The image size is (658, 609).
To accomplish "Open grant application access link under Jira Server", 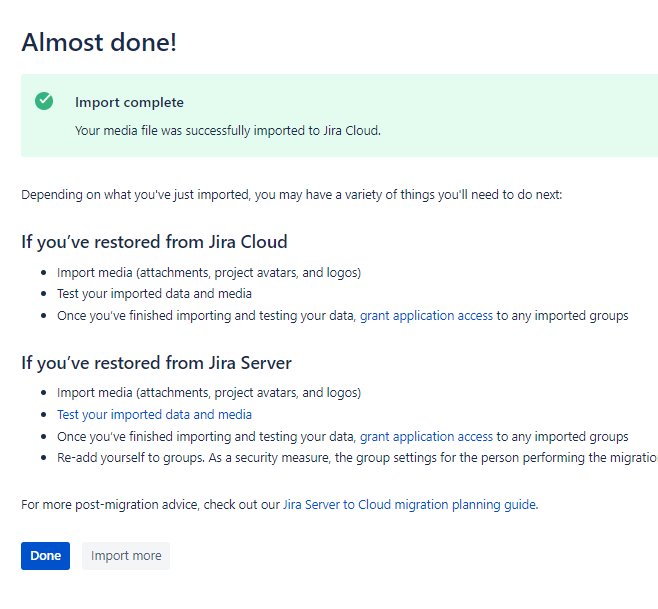I will 426,436.
